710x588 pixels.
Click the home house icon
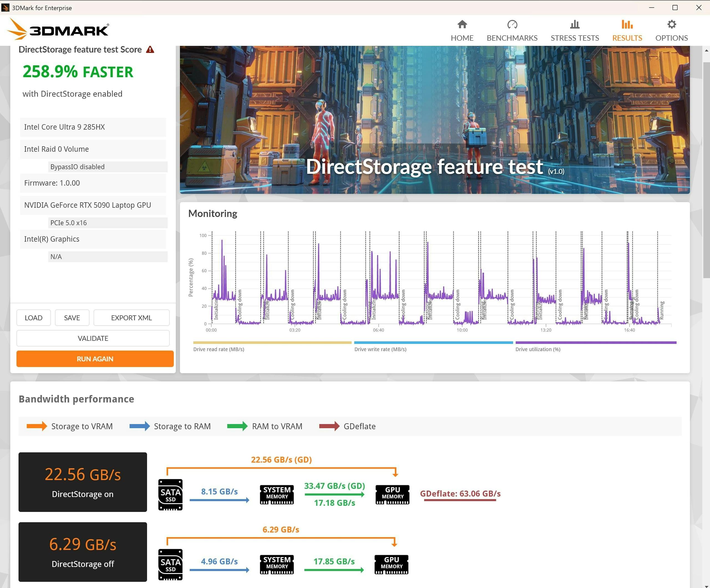pos(462,24)
